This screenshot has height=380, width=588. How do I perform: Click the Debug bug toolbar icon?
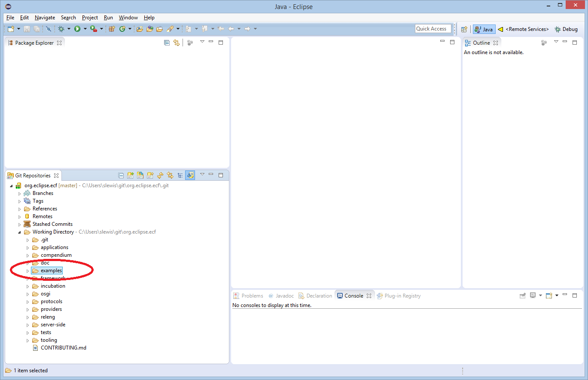(x=61, y=29)
